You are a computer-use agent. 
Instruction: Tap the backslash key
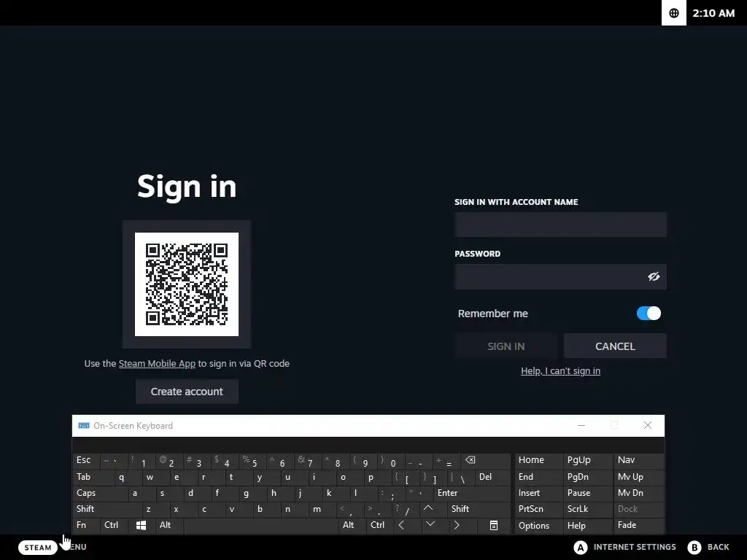[x=461, y=477]
